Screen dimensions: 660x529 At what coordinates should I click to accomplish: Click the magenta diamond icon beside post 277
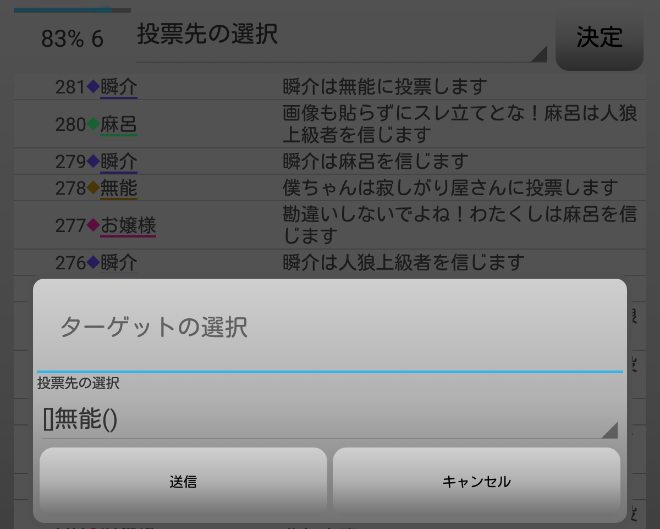(93, 225)
